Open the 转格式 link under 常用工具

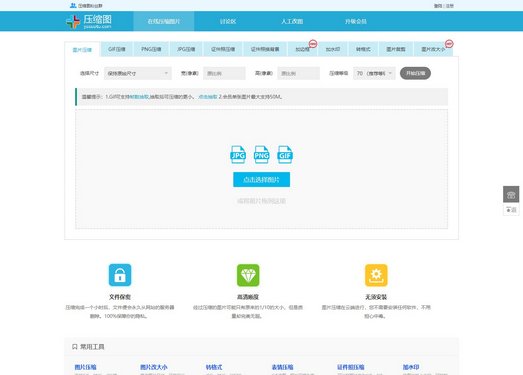(x=214, y=367)
